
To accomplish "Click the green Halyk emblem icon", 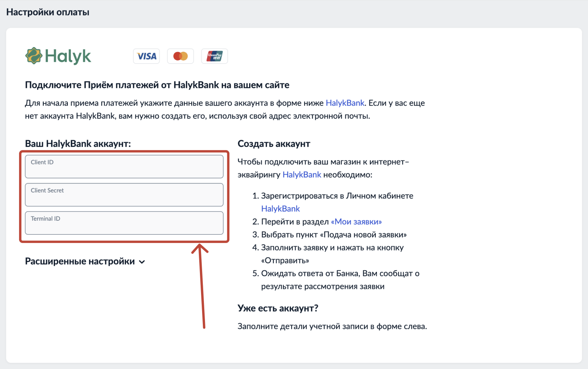I will [34, 56].
